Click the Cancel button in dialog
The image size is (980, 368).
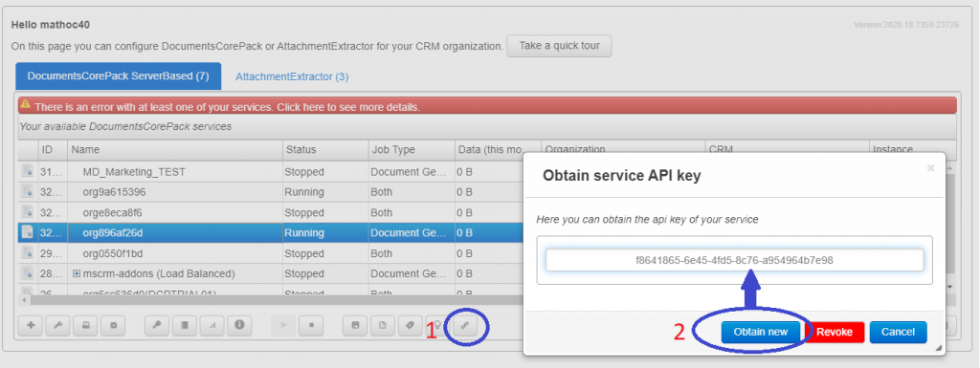pos(898,332)
